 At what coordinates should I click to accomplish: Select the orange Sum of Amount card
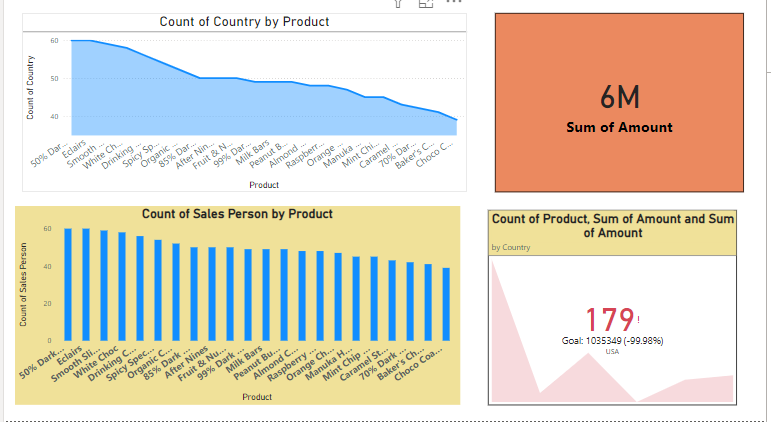619,60
